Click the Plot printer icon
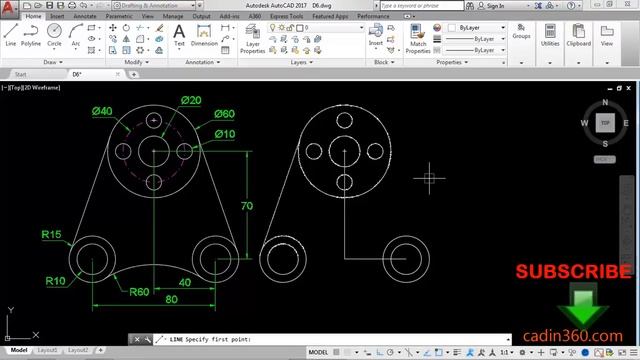The width and height of the screenshot is (640, 360). pos(72,5)
